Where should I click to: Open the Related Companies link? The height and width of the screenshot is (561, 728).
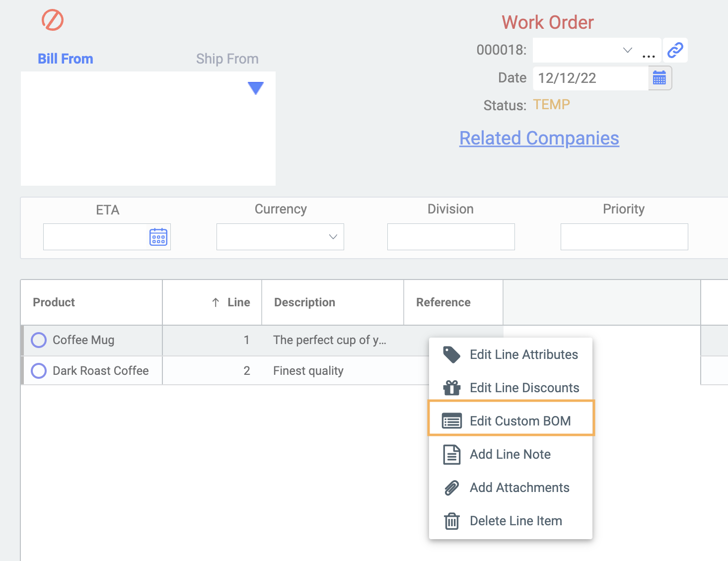click(x=539, y=138)
